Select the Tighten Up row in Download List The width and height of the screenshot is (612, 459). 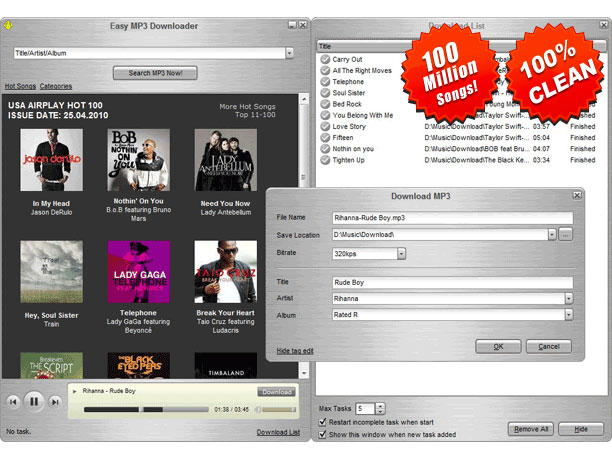459,160
